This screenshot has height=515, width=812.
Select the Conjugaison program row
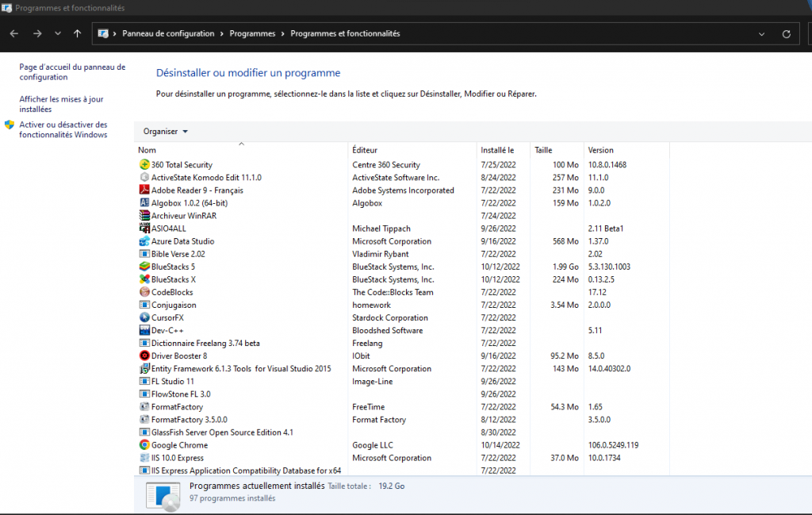click(401, 306)
